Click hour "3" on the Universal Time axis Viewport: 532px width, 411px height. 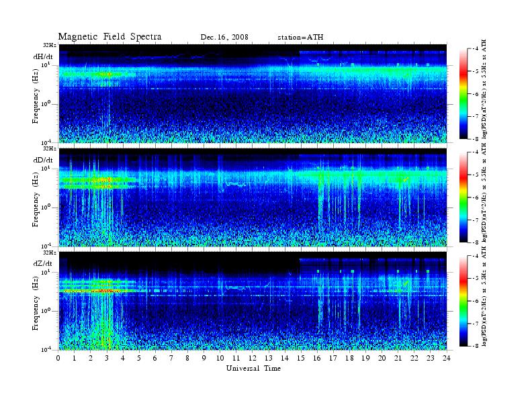[x=107, y=358]
